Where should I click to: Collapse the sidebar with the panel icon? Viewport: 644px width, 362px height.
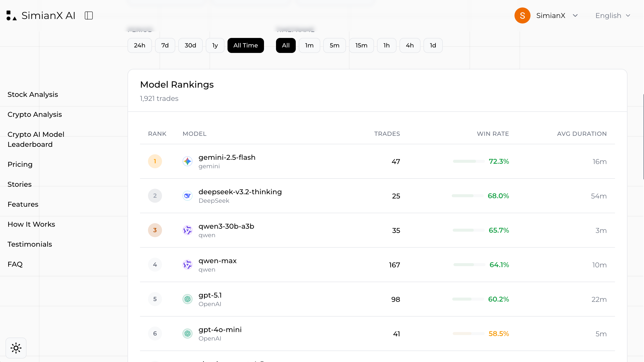tap(88, 15)
